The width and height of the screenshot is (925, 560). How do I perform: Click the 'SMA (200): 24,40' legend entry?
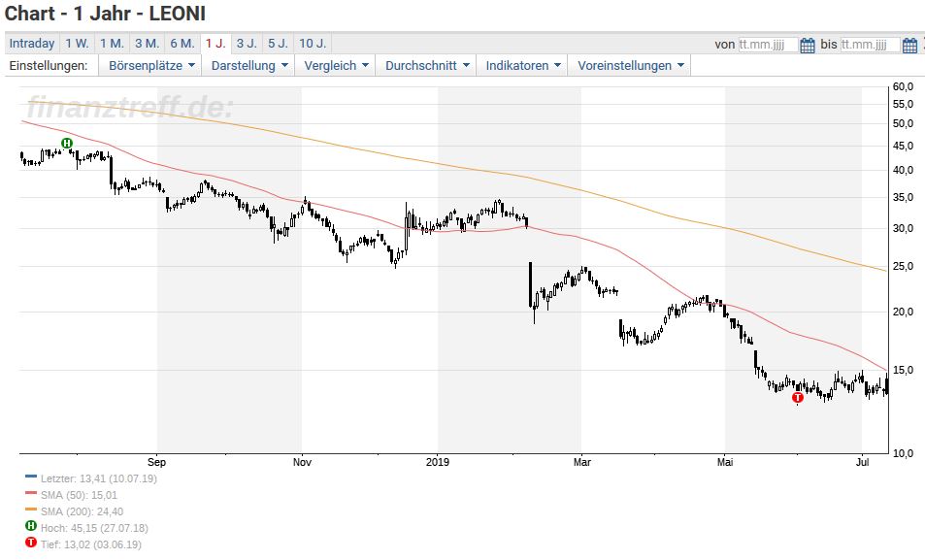pos(82,511)
